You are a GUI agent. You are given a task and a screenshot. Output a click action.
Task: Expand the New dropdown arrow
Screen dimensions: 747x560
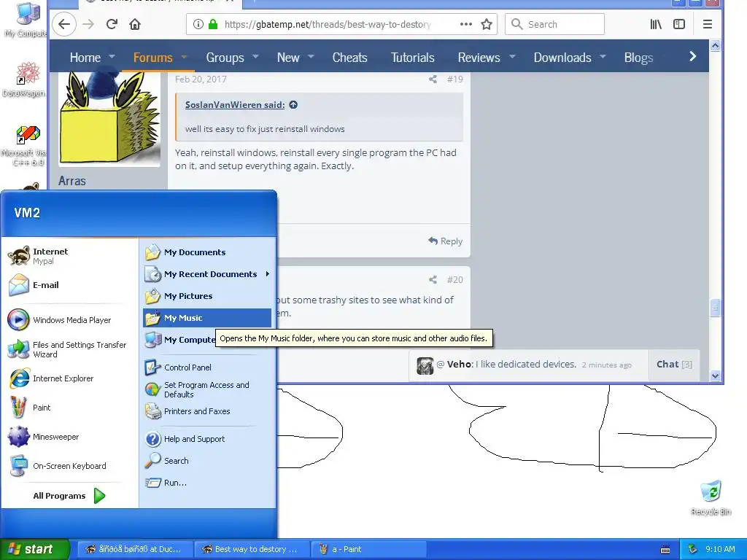click(x=311, y=56)
